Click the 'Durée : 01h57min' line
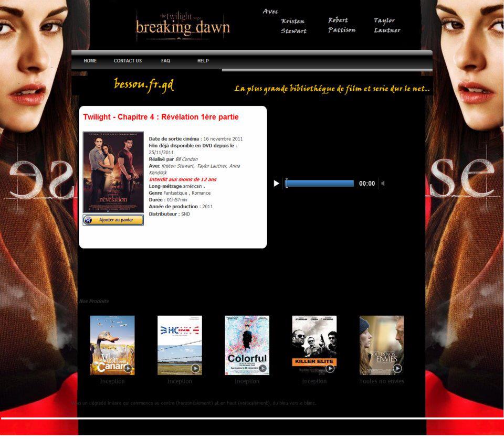The width and height of the screenshot is (504, 439). [x=168, y=200]
